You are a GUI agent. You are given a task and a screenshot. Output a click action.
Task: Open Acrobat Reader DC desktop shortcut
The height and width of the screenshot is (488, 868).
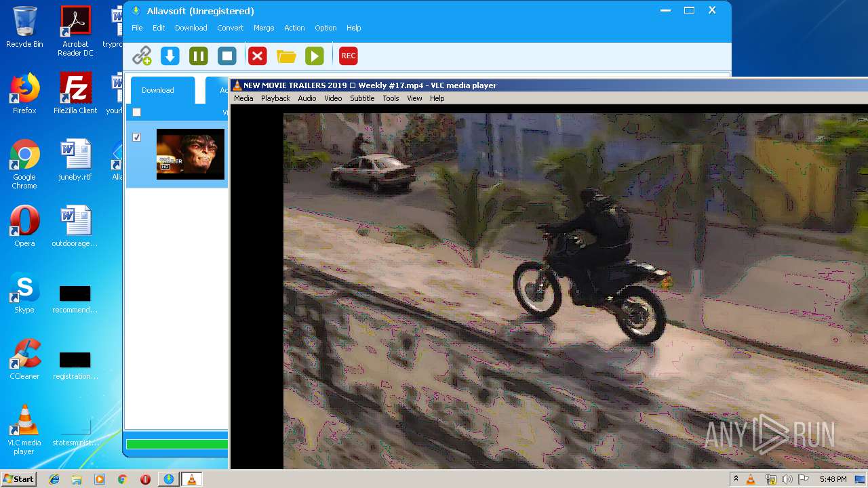click(x=75, y=31)
